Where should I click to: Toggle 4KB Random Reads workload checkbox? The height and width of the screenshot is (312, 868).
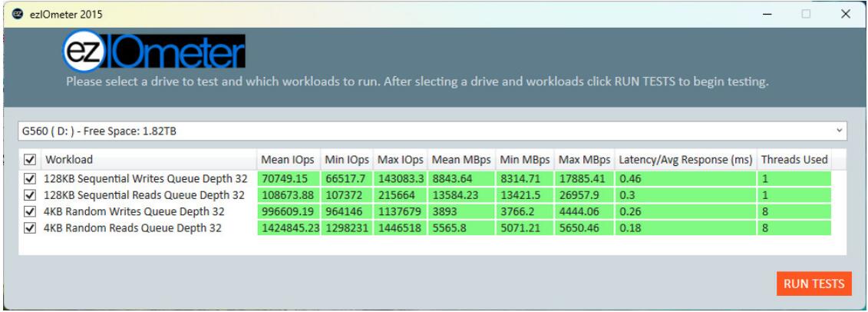30,227
